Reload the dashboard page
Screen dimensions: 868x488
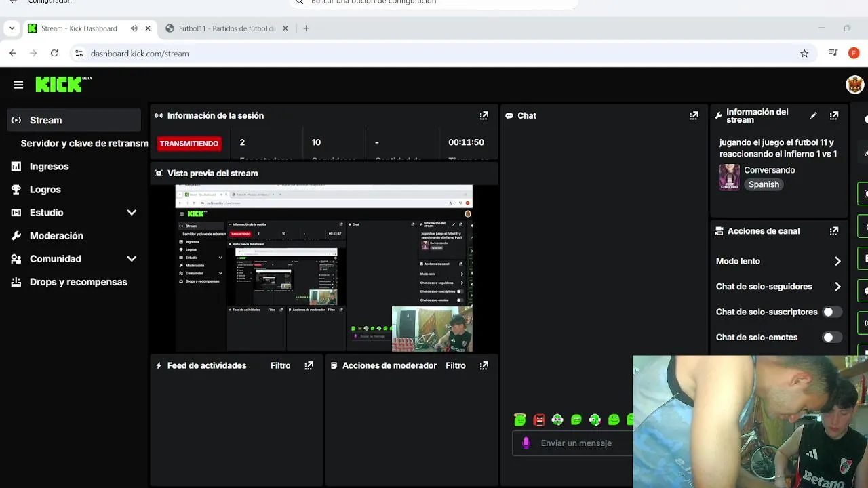point(54,53)
